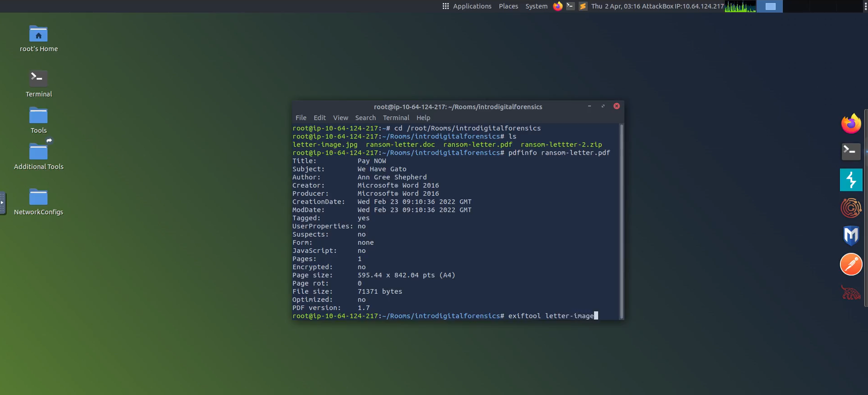
Task: Open Additional Tools folder shortcut
Action: pyautogui.click(x=39, y=152)
